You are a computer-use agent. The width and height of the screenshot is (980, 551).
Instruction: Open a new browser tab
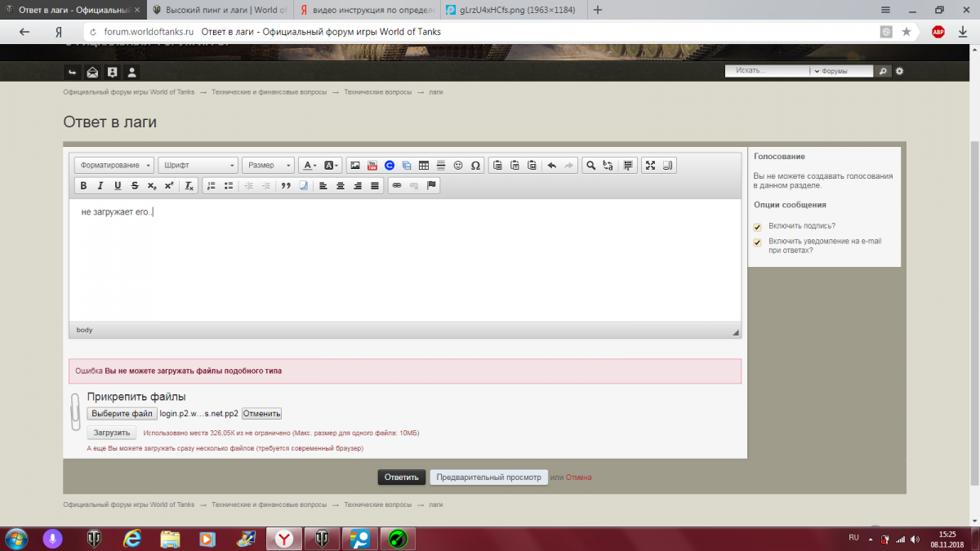pyautogui.click(x=598, y=10)
